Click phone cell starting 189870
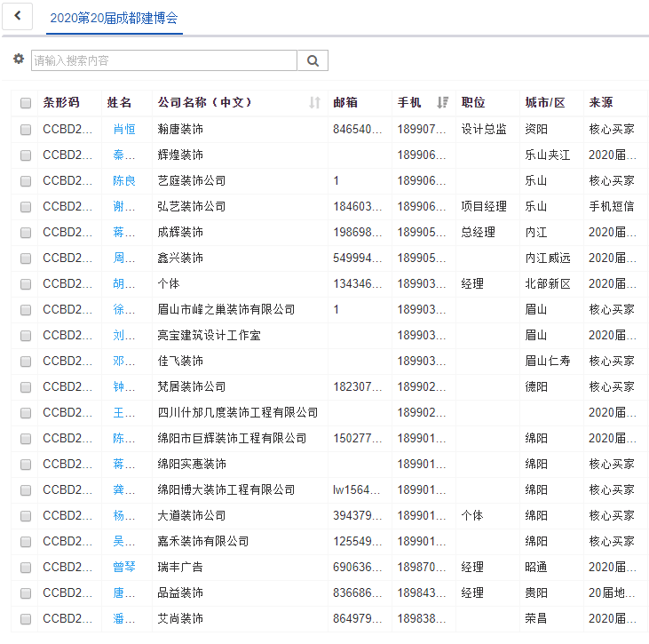This screenshot has height=644, width=649. (x=422, y=567)
